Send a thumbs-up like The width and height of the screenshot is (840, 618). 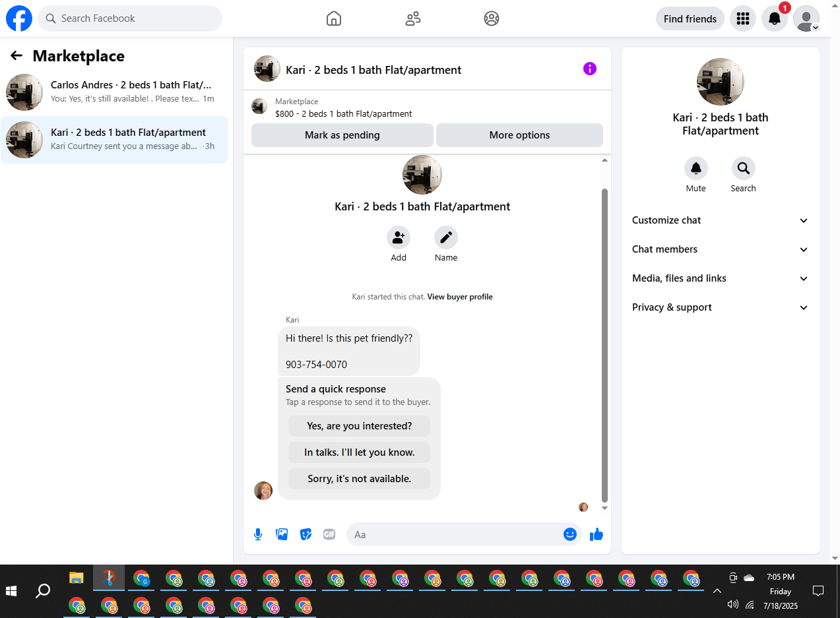[597, 534]
